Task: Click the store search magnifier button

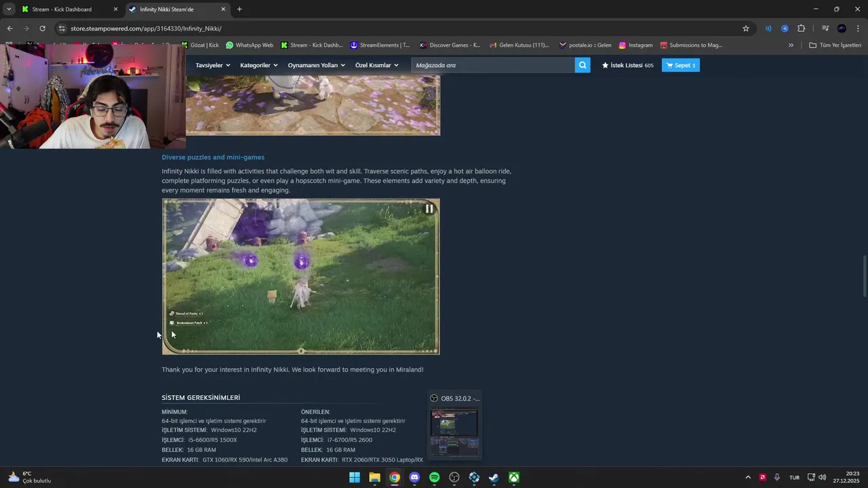Action: pos(583,65)
